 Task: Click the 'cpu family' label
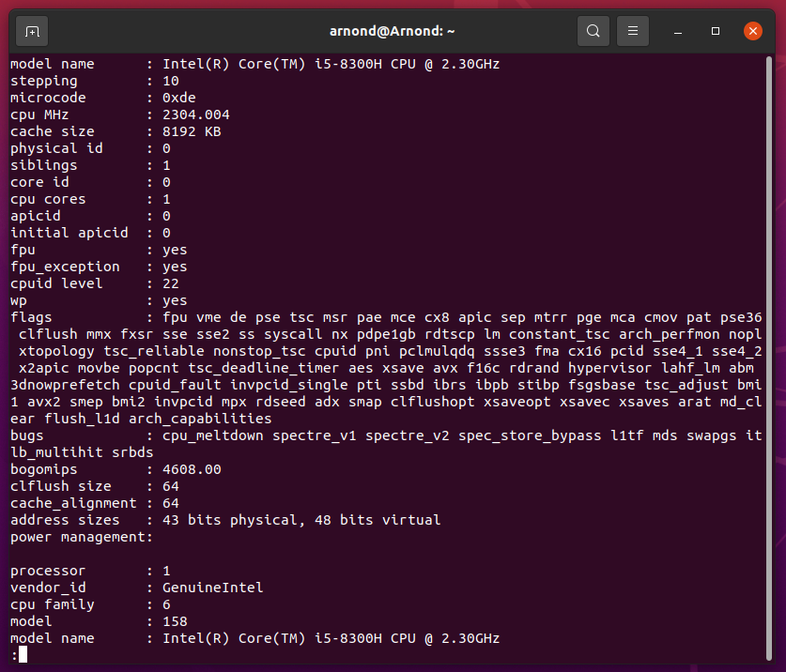pyautogui.click(x=53, y=604)
